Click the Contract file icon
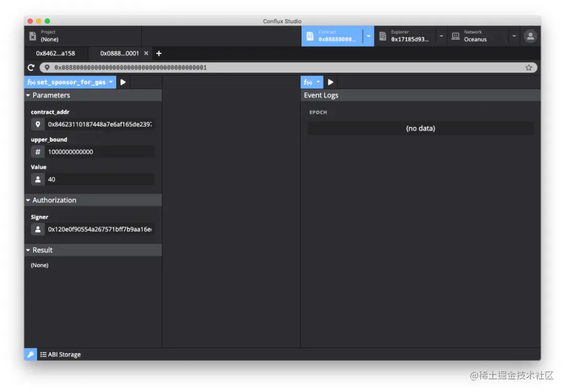This screenshot has height=392, width=565. click(x=310, y=36)
